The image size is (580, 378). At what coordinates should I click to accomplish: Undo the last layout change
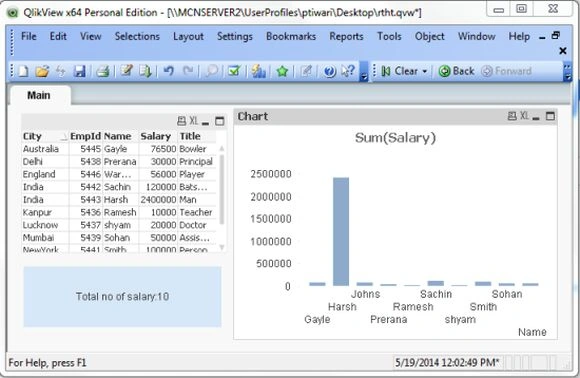point(169,71)
